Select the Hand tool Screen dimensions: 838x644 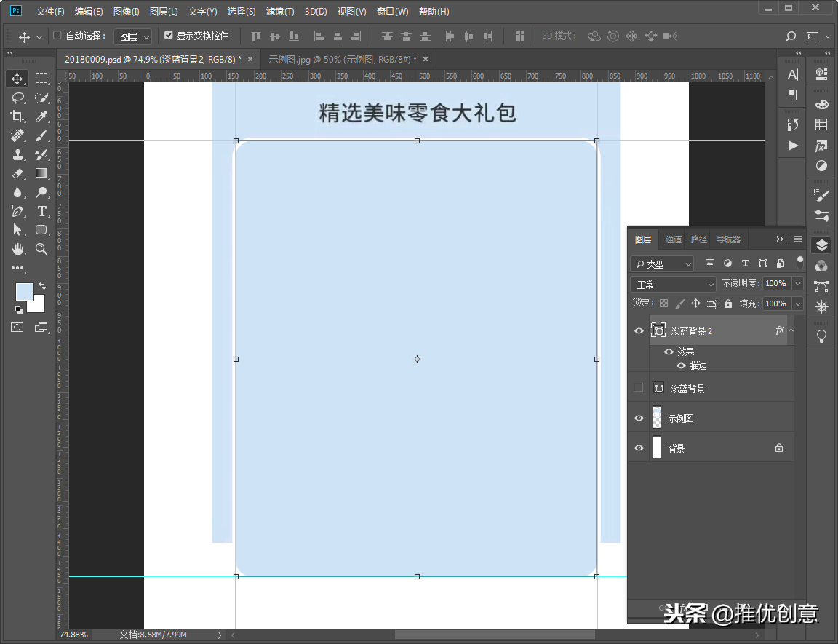click(x=17, y=249)
